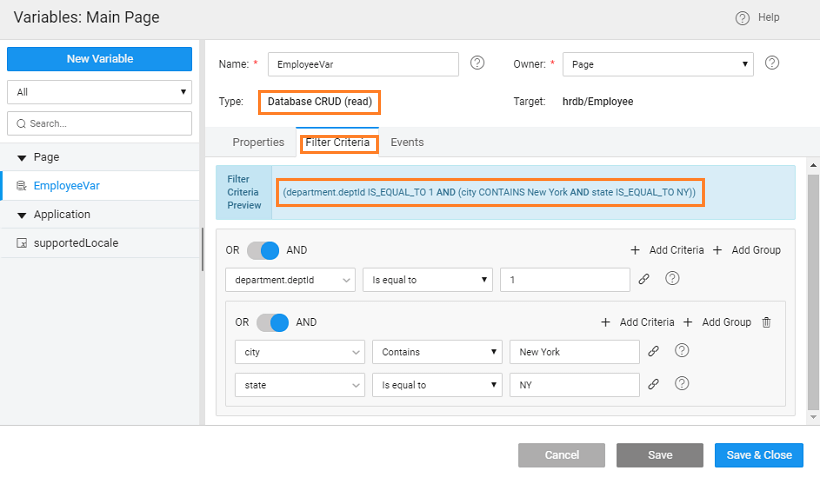Delete the nested criteria group with trash icon
Image resolution: width=820 pixels, height=484 pixels.
(x=767, y=322)
